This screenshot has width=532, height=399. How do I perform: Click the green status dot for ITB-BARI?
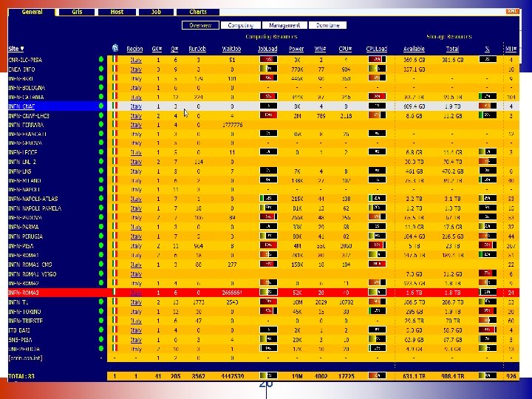101,330
